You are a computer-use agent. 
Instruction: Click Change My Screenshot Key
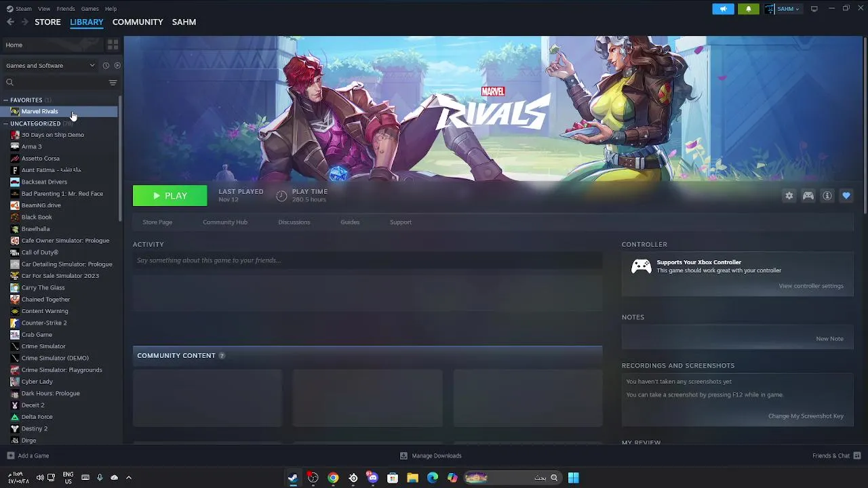tap(806, 416)
